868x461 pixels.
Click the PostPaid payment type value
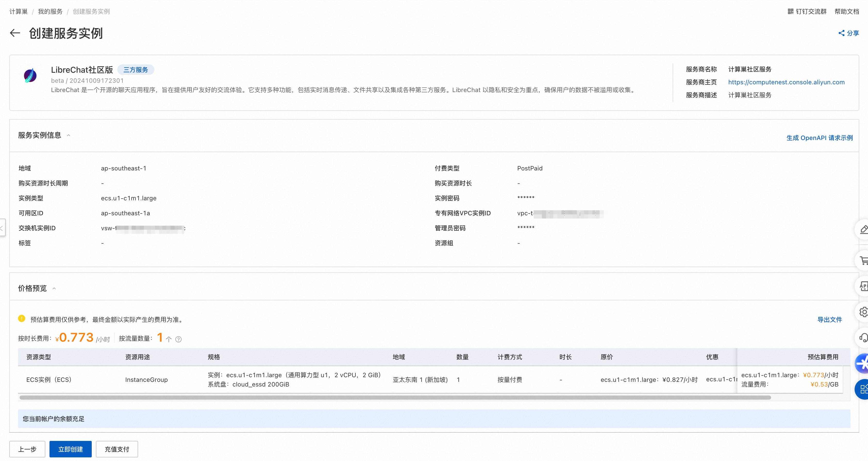(x=530, y=168)
